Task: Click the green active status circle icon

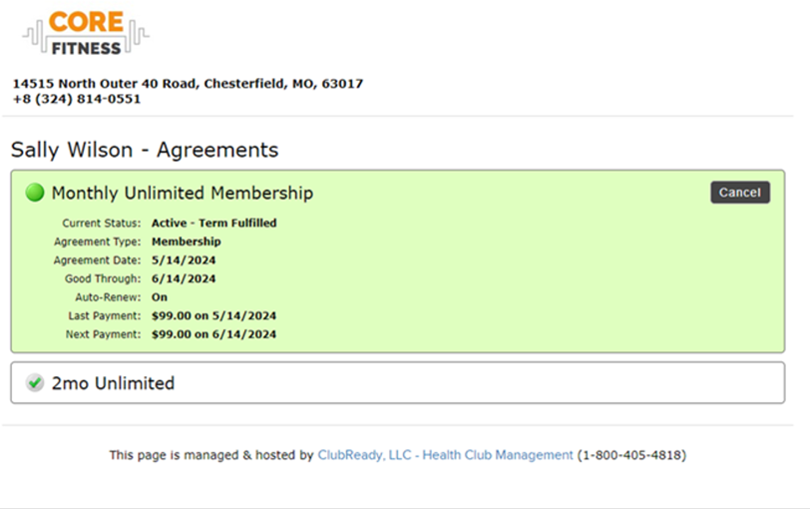Action: pyautogui.click(x=35, y=193)
